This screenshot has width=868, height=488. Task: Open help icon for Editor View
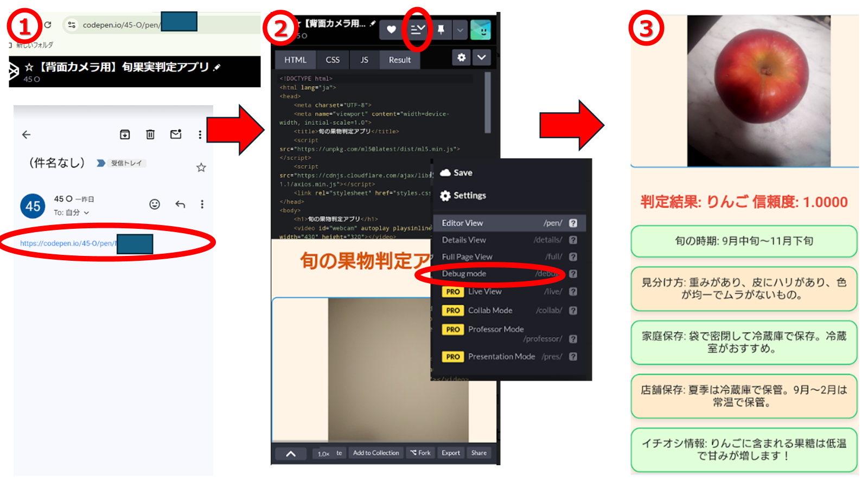tap(573, 223)
